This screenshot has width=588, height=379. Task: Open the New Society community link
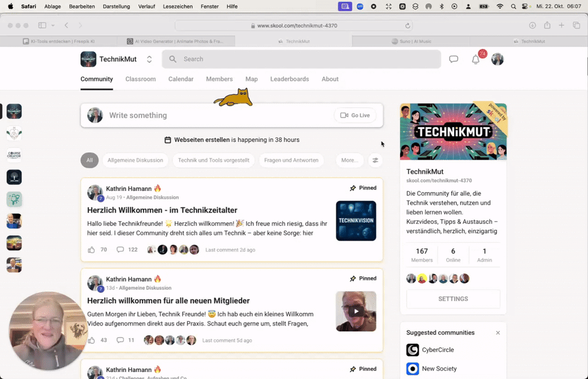coord(439,368)
